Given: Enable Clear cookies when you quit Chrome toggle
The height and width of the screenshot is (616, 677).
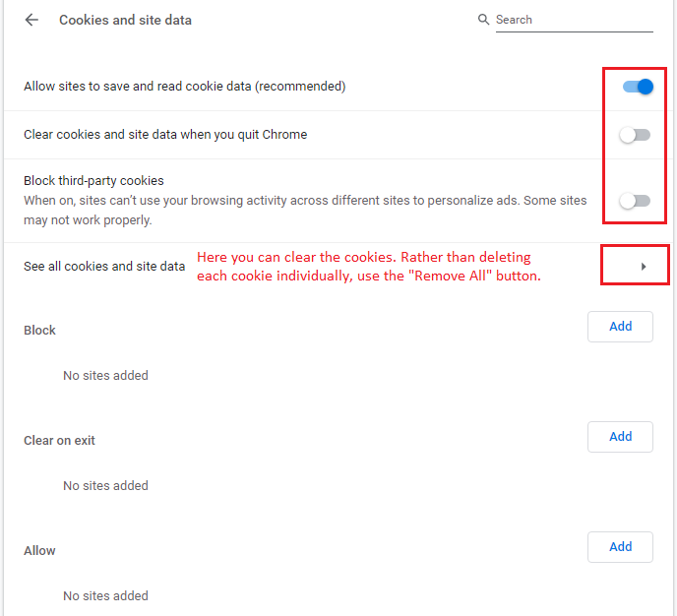Looking at the screenshot, I should (x=635, y=135).
